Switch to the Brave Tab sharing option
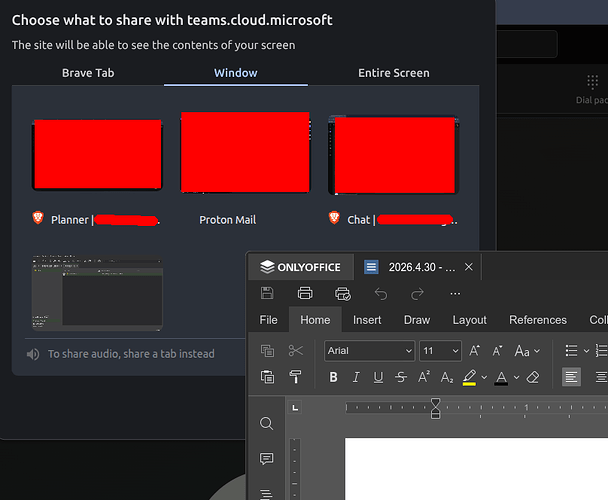 tap(88, 73)
